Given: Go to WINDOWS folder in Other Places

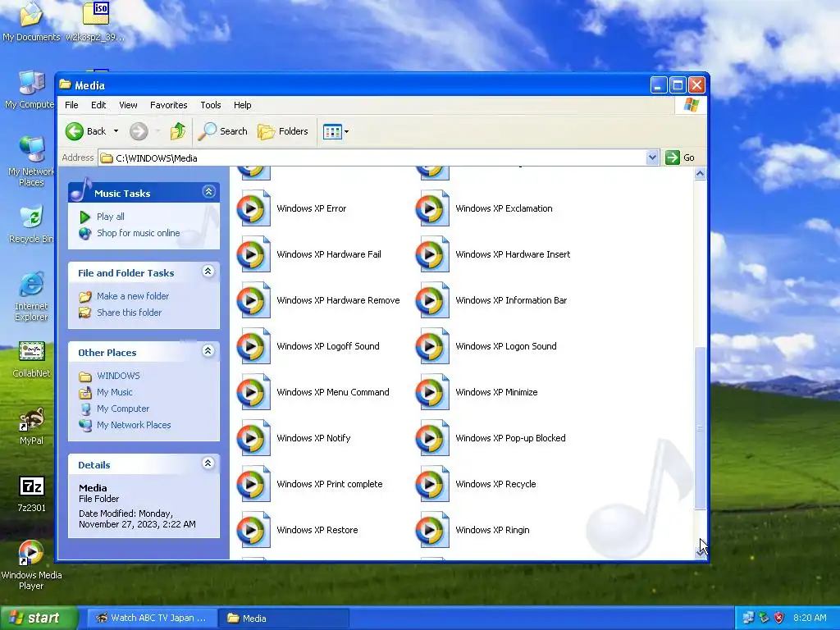Looking at the screenshot, I should pyautogui.click(x=118, y=376).
